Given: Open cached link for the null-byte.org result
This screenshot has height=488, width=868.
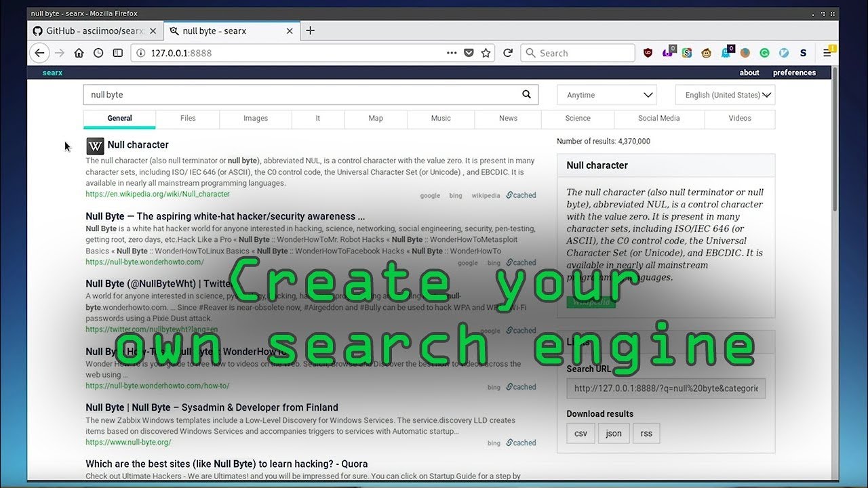Looking at the screenshot, I should coord(521,443).
